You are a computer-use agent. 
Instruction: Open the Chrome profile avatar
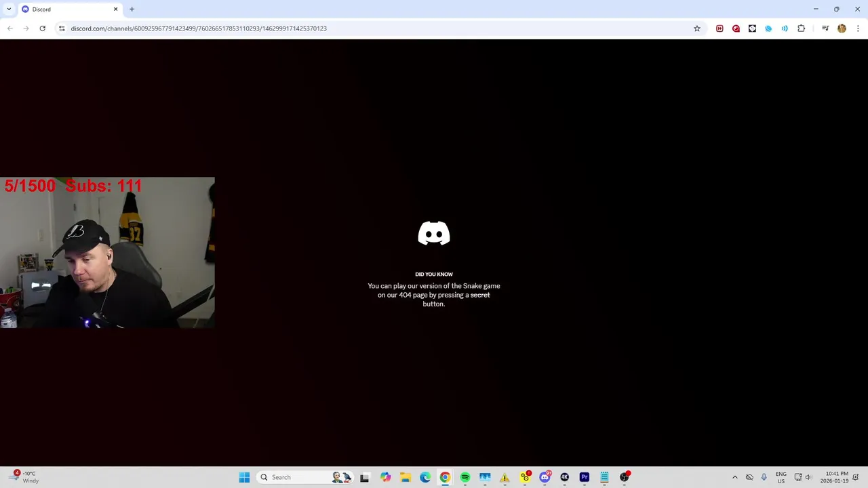pos(842,28)
